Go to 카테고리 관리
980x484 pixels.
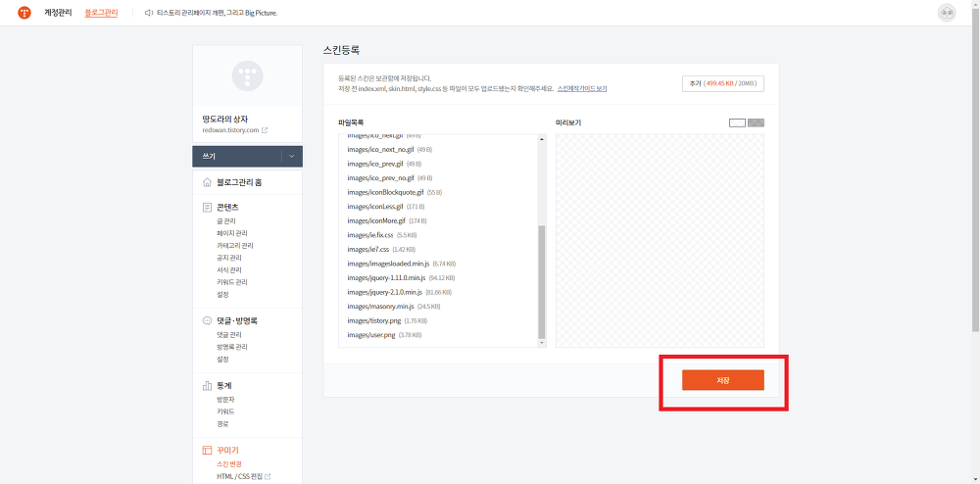(x=234, y=246)
